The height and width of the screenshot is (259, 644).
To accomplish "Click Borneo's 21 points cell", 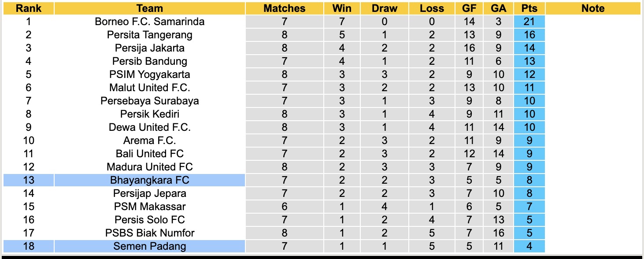I will tap(529, 22).
